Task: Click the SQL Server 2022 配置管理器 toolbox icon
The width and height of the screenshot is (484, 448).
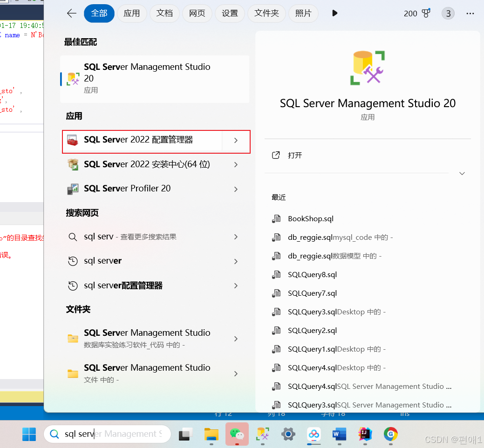Action: pos(73,140)
